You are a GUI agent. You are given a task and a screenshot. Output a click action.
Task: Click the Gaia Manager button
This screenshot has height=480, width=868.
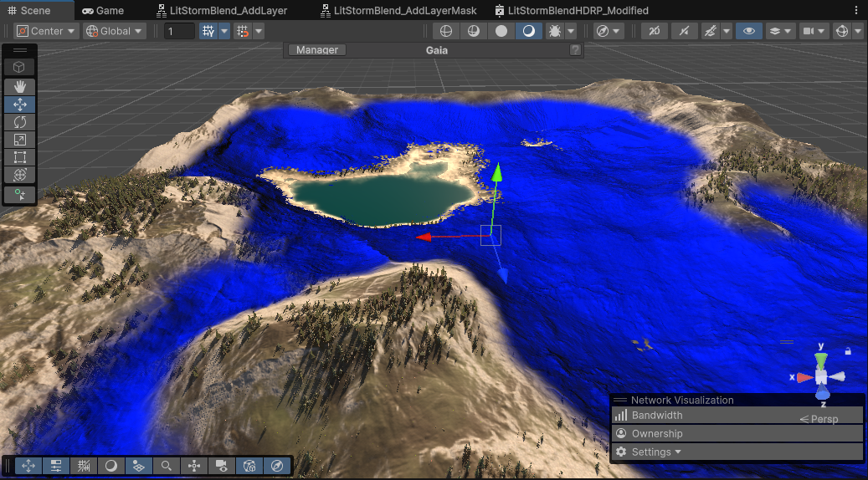[316, 50]
